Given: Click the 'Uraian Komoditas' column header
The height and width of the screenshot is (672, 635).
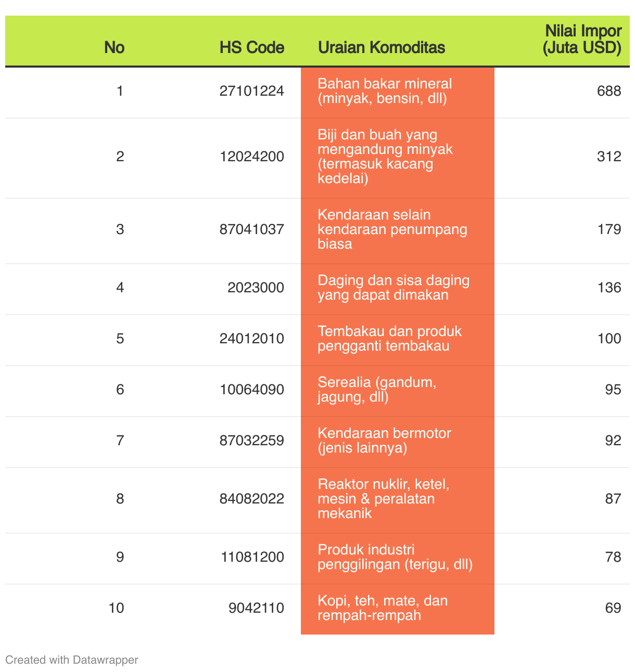Looking at the screenshot, I should point(382,47).
